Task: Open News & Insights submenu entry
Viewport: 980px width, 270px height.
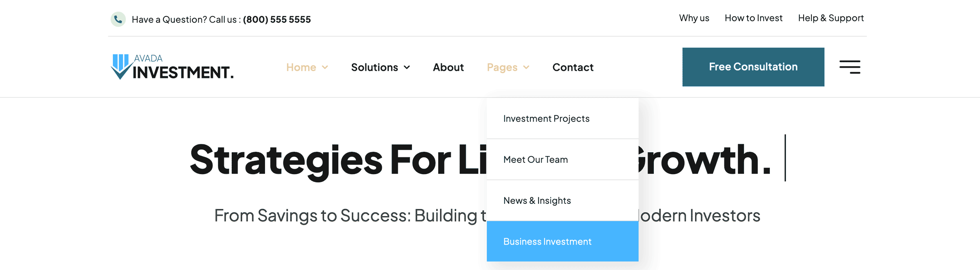Action: [563, 200]
